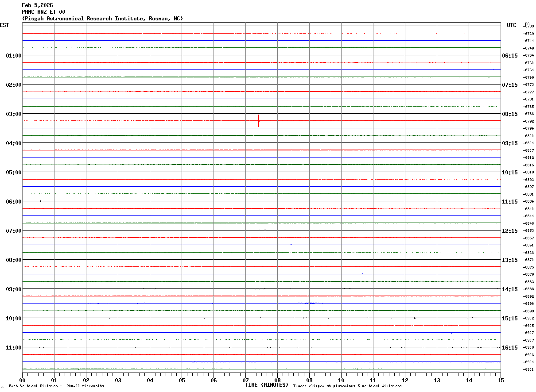Select minute 12 on the bottom axis
The height and width of the screenshot is (392, 536).
click(x=405, y=380)
